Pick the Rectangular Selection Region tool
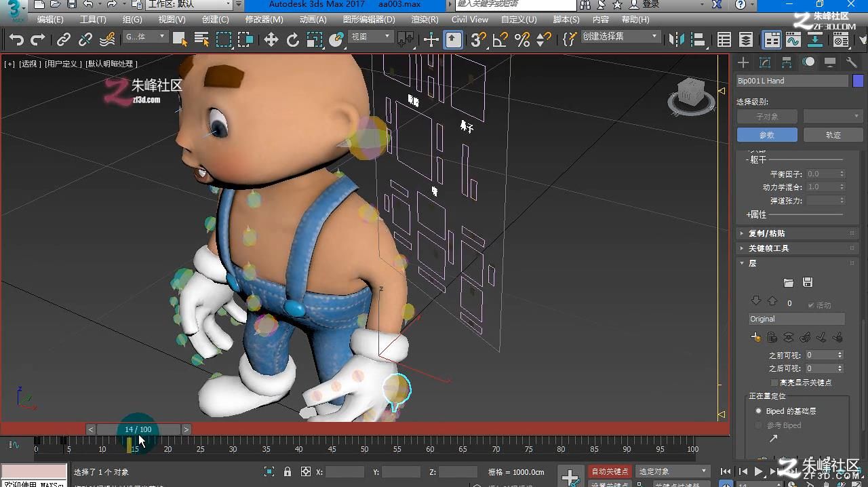868x487 pixels. tap(224, 39)
